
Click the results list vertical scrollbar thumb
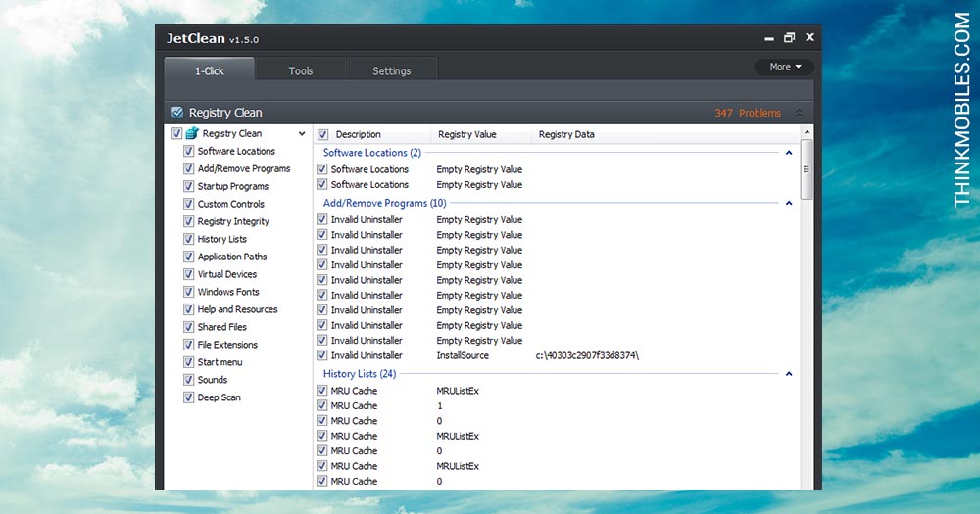coord(807,169)
